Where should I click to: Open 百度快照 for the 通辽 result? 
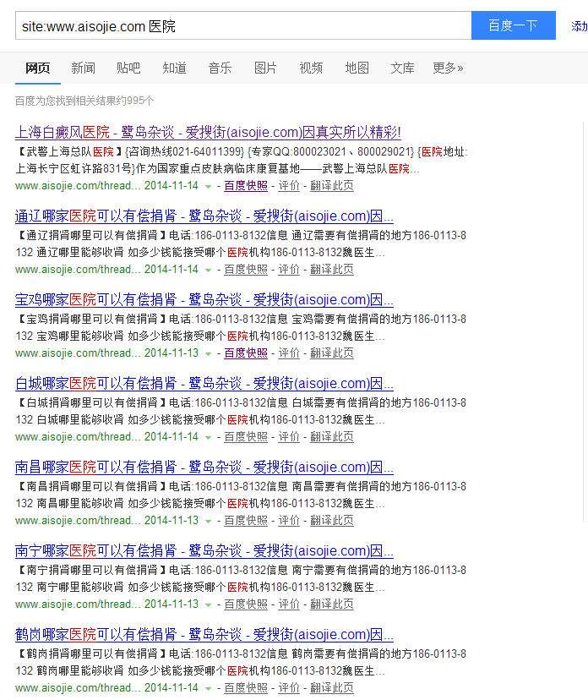[246, 270]
